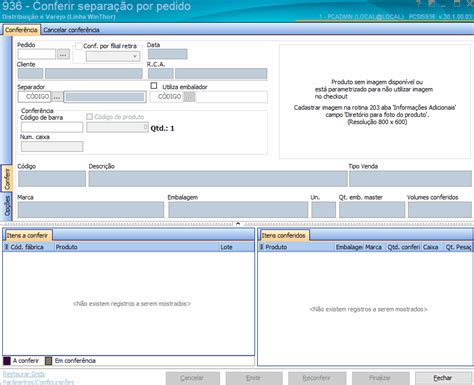Collapse the upper panel with the arrow splitter
474x385 pixels.
coord(238,223)
